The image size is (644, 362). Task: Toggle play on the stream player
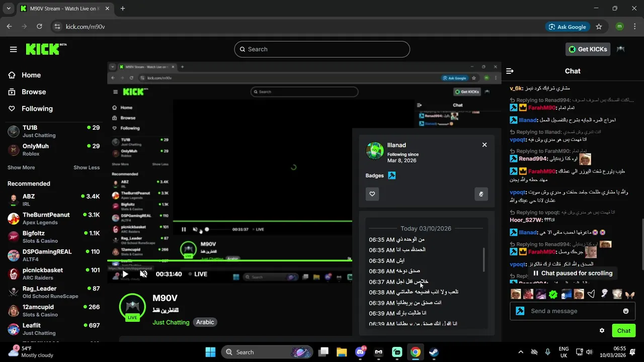tap(125, 274)
